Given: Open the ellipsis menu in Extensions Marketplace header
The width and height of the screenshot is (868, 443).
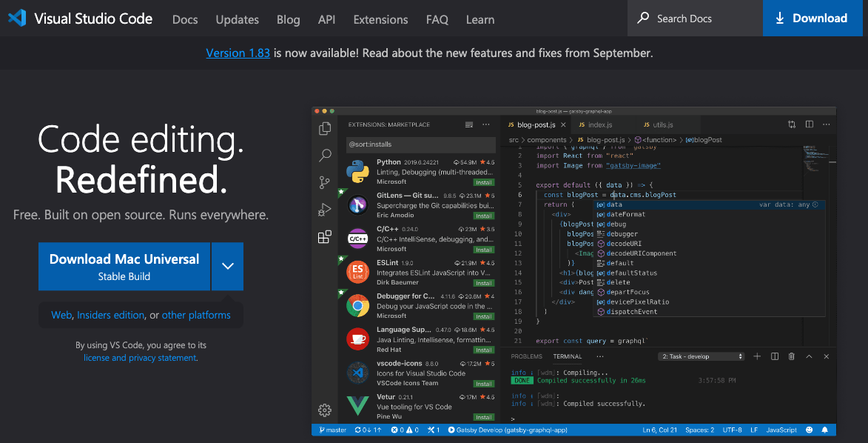Looking at the screenshot, I should coord(487,124).
